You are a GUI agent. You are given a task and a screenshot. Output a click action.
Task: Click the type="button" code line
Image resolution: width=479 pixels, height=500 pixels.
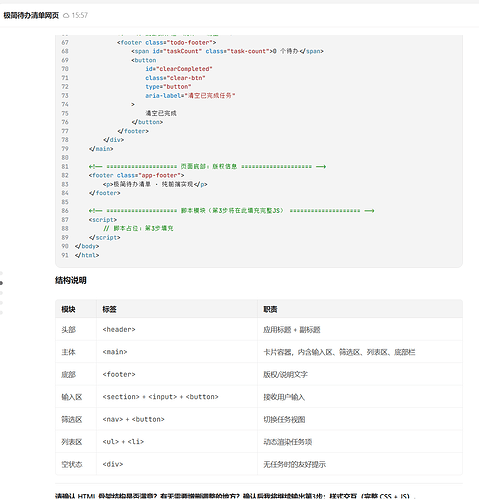[168, 86]
